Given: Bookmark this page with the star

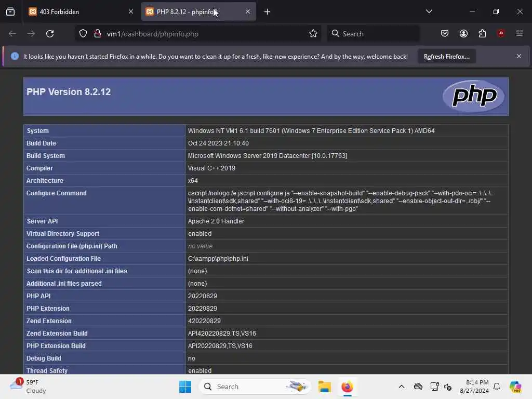Looking at the screenshot, I should [x=313, y=34].
